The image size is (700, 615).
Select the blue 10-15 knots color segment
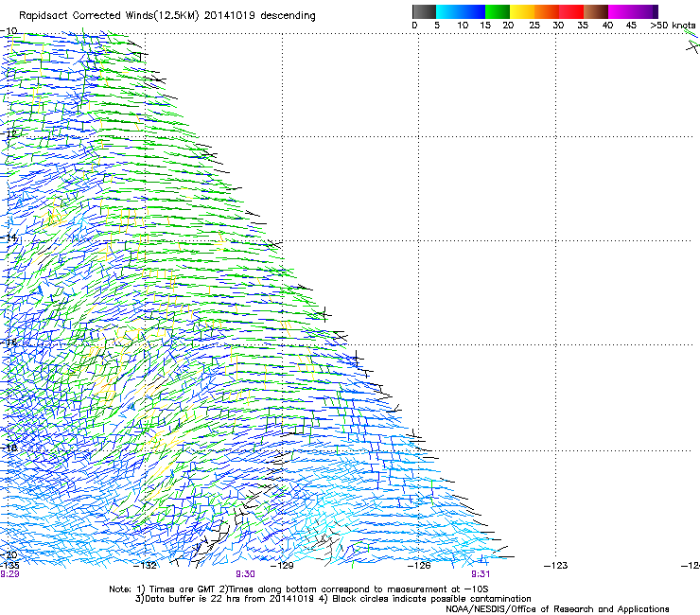(x=473, y=11)
